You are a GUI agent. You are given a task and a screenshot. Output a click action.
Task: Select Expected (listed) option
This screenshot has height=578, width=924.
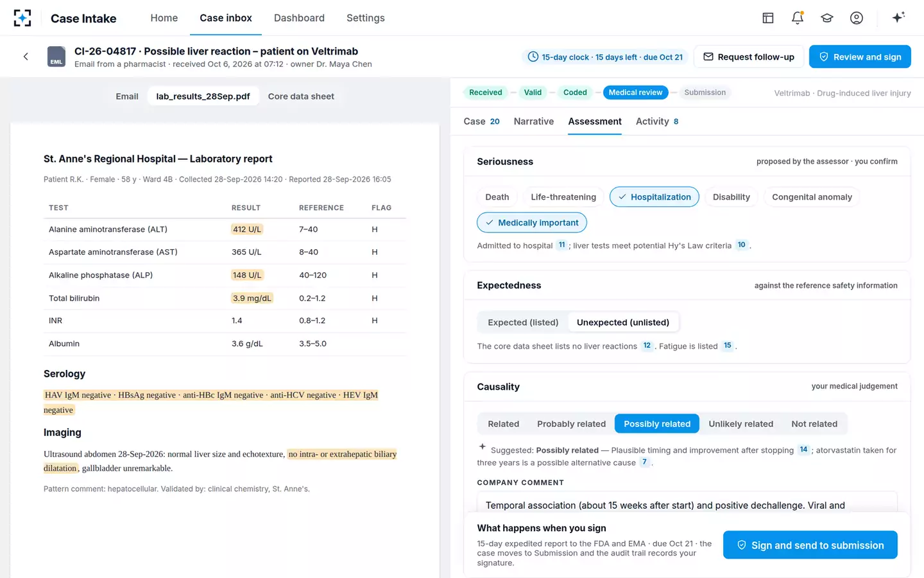523,322
